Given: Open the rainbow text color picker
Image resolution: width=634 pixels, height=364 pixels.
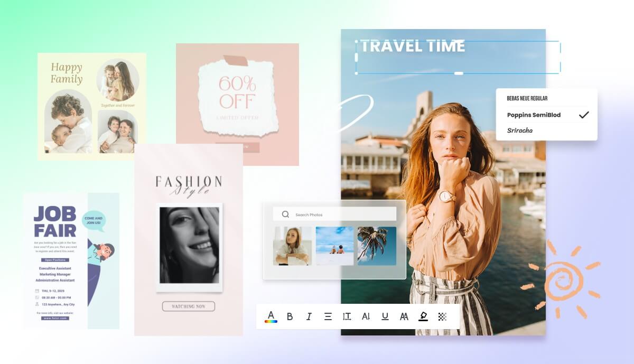Looking at the screenshot, I should (271, 316).
